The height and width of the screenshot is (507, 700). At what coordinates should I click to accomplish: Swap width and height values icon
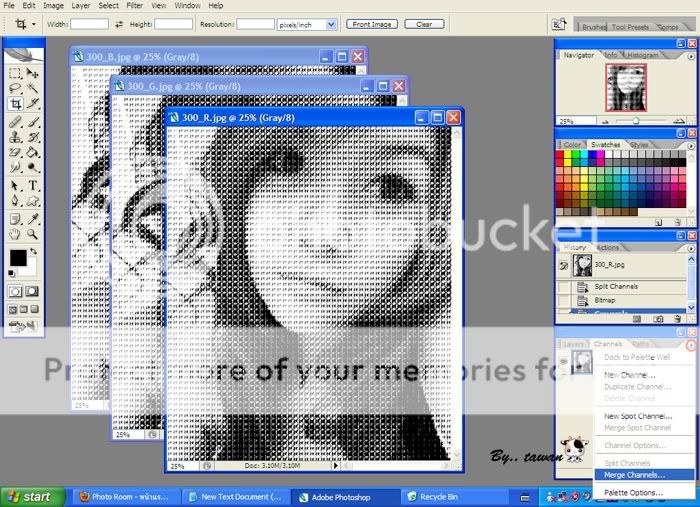click(119, 23)
